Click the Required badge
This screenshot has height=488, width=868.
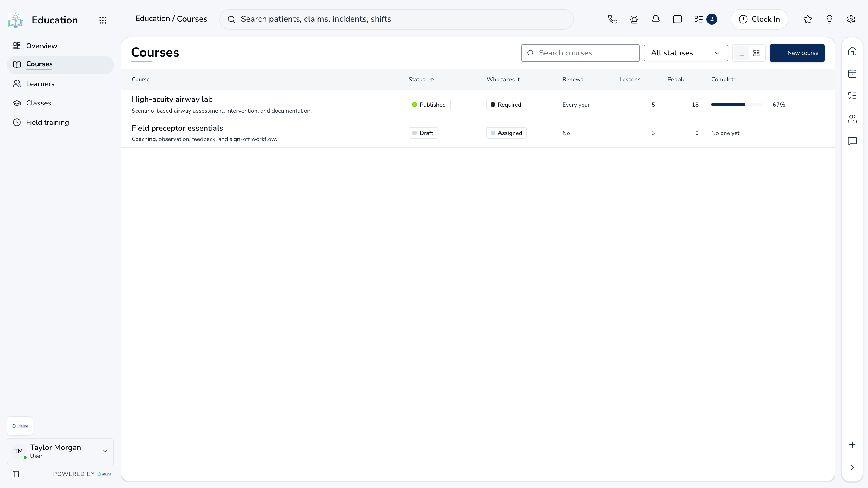click(506, 105)
